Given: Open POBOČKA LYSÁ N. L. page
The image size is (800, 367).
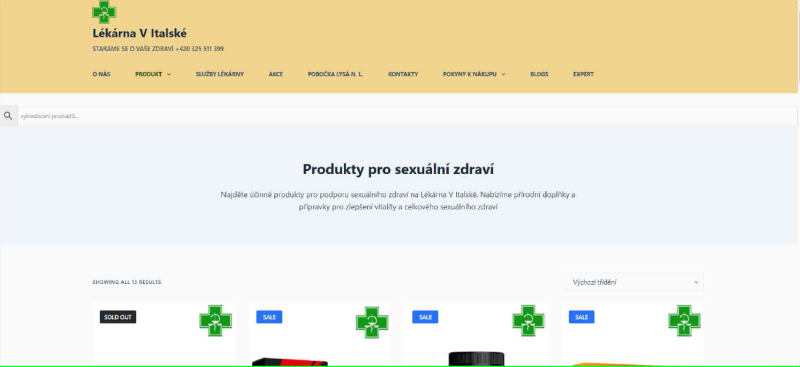Looking at the screenshot, I should pos(335,74).
